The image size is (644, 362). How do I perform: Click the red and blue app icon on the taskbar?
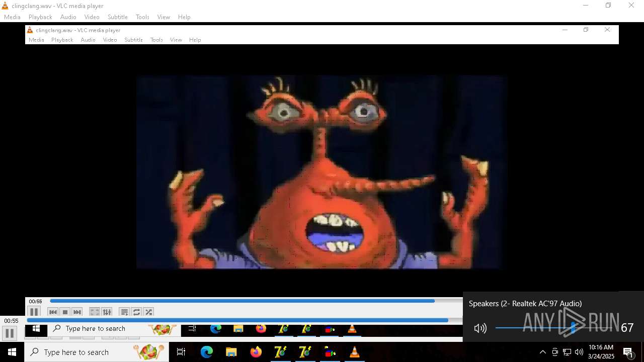330,352
